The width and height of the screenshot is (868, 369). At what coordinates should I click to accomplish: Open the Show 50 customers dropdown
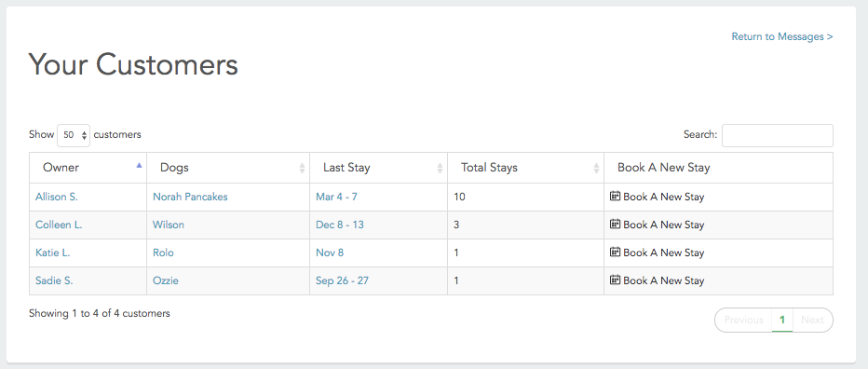(74, 135)
